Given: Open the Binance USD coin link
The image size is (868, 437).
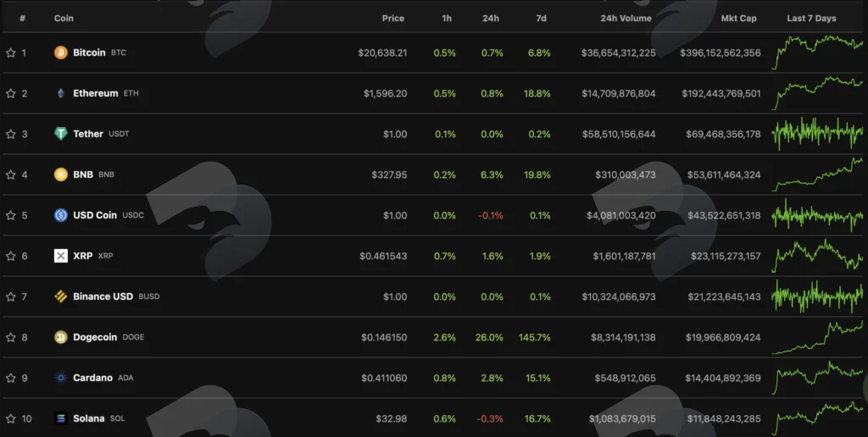Looking at the screenshot, I should (103, 296).
